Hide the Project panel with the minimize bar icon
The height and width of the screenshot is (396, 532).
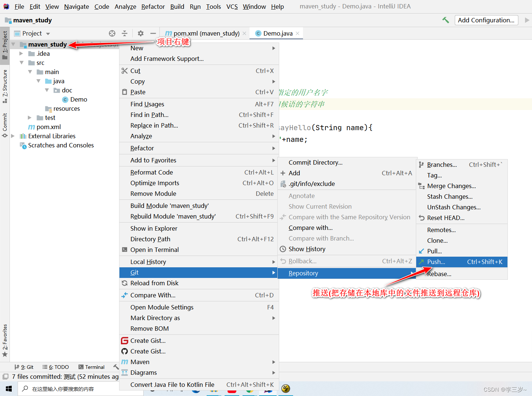[x=153, y=33]
